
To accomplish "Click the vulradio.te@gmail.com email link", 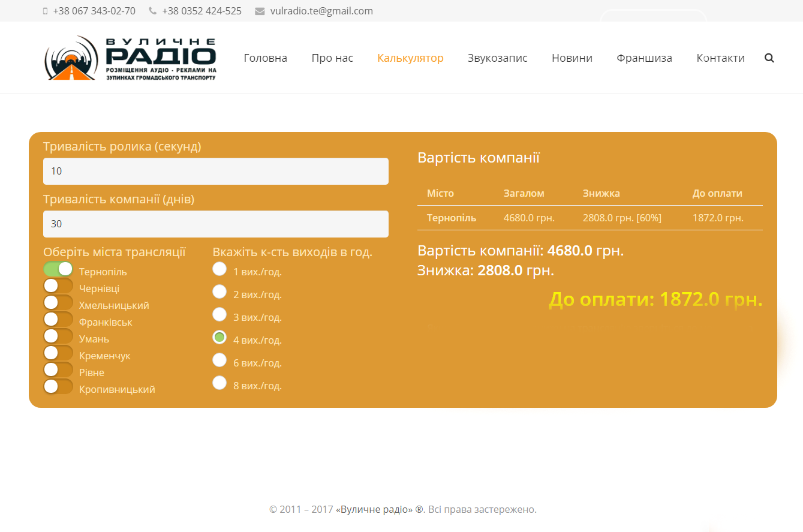I will 321,11.
